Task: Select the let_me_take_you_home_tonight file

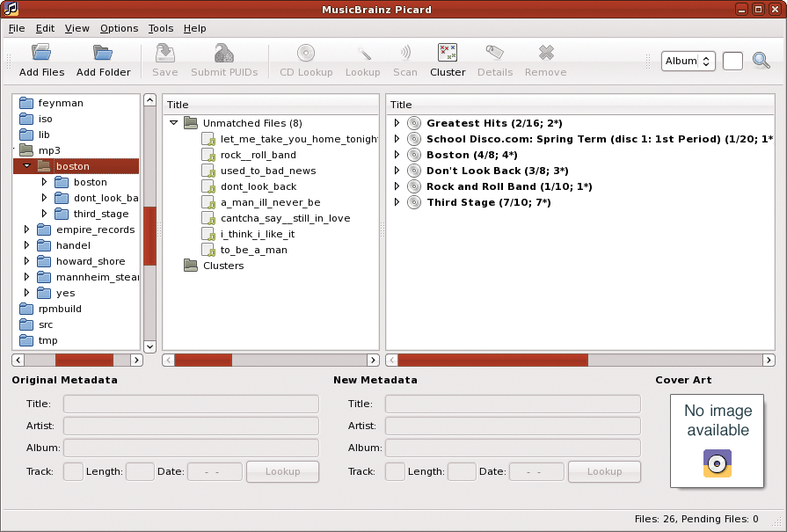Action: (299, 139)
